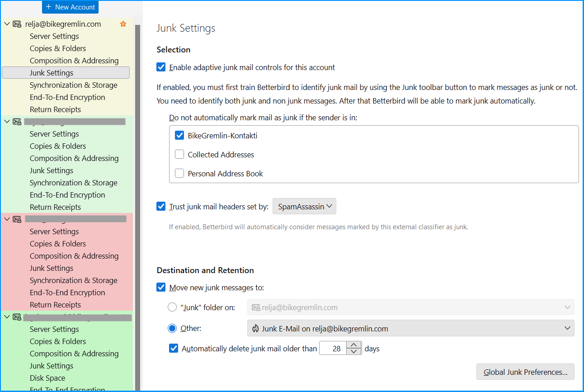Open Server Settings in the red account

pos(54,231)
